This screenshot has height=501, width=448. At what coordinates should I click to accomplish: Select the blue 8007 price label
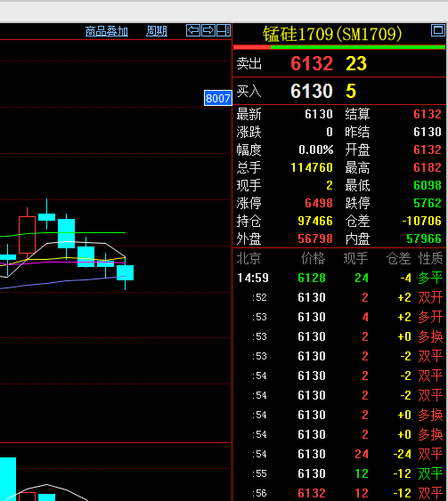tap(217, 98)
